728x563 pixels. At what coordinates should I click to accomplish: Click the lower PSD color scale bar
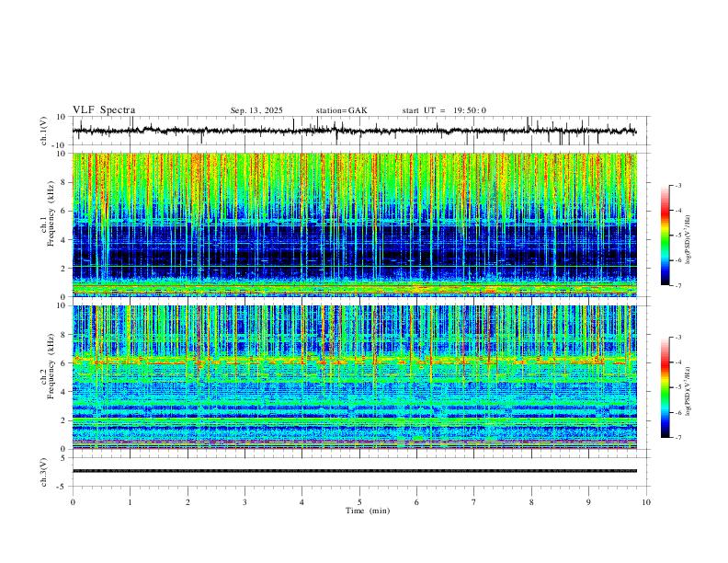point(665,387)
